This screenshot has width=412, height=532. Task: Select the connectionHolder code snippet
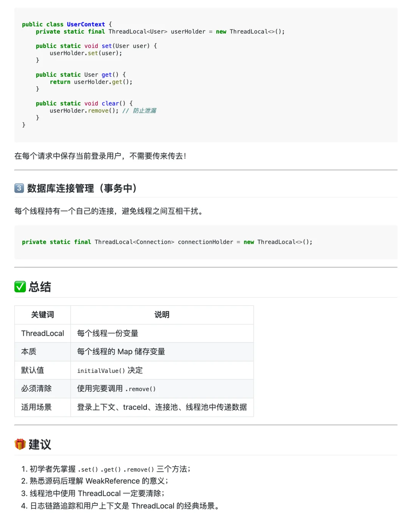[x=167, y=242]
